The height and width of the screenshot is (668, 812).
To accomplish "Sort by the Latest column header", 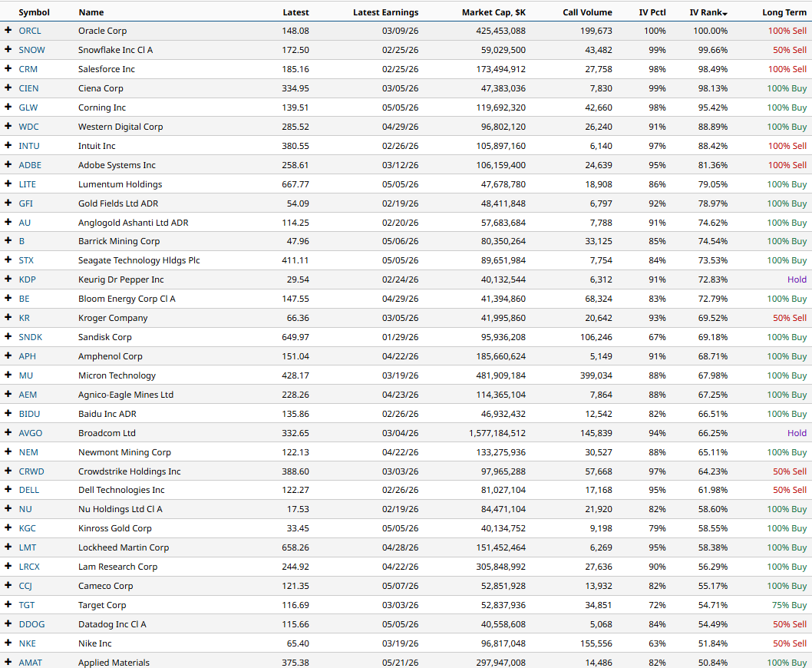I will click(295, 12).
